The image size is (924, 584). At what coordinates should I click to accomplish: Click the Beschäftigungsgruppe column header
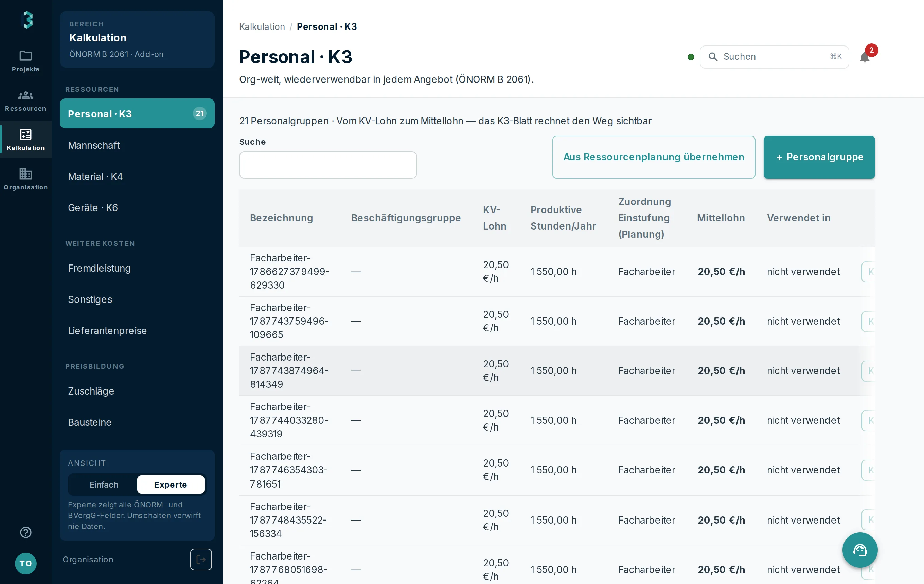406,218
